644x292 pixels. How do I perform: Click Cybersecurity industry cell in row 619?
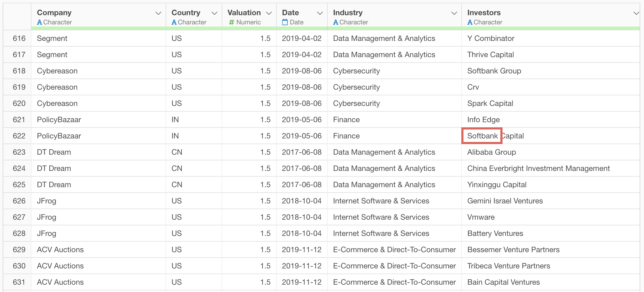pos(394,87)
